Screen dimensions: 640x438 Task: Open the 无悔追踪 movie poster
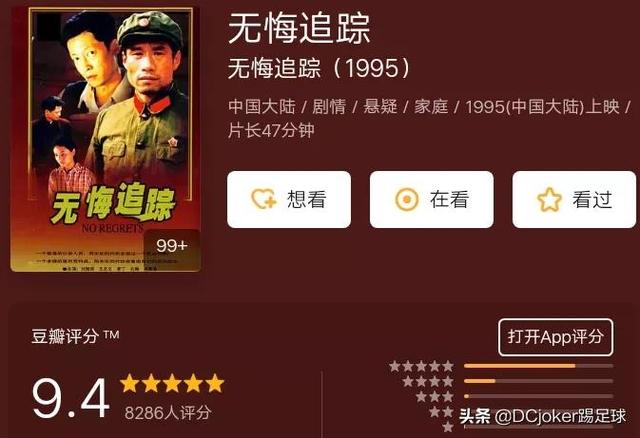106,139
